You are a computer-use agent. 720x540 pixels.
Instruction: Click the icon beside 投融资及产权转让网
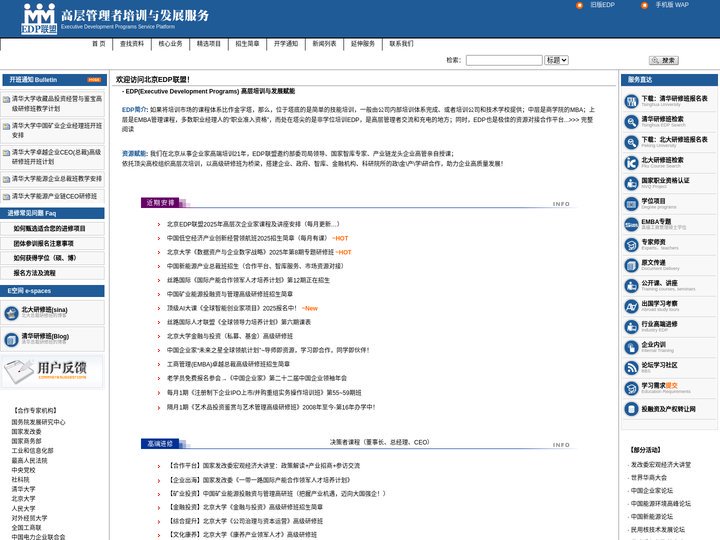(631, 409)
